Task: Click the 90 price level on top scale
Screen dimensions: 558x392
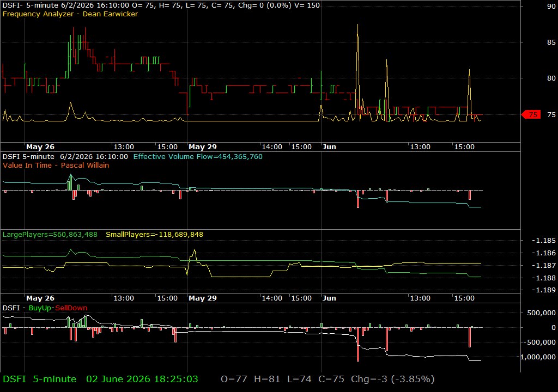Action: (x=551, y=6)
